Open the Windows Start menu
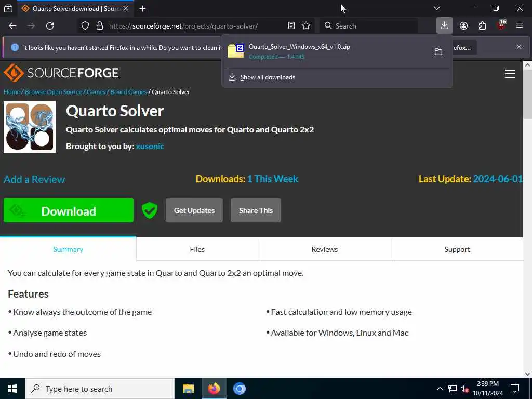The height and width of the screenshot is (399, 532). 12,389
